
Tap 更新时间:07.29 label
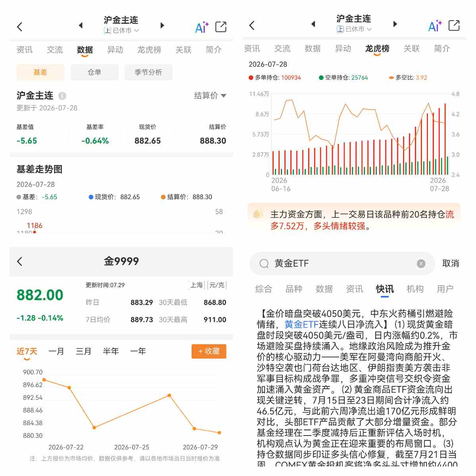pyautogui.click(x=105, y=285)
